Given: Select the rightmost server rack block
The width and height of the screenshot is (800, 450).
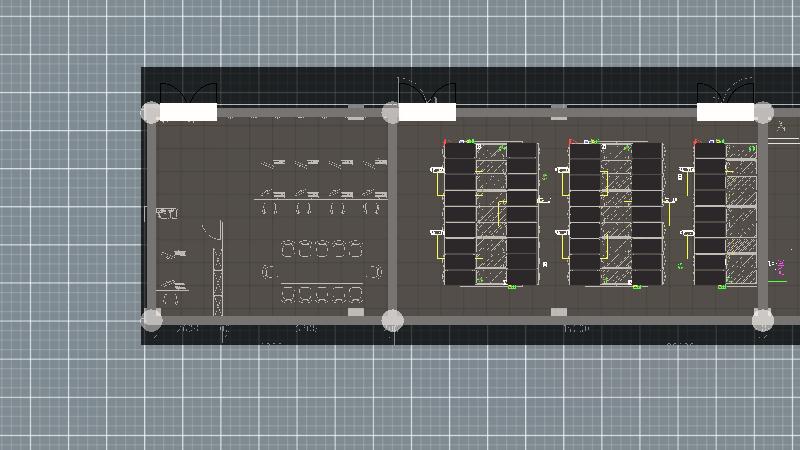Looking at the screenshot, I should coord(725,214).
